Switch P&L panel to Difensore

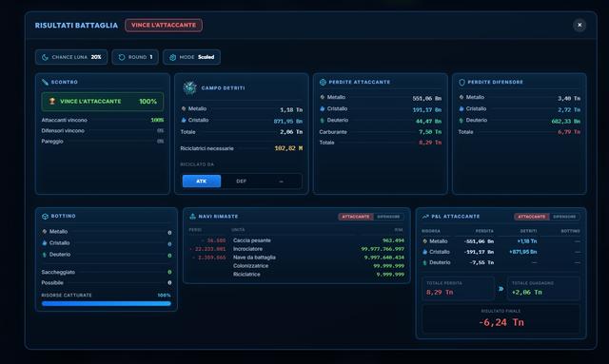click(564, 217)
